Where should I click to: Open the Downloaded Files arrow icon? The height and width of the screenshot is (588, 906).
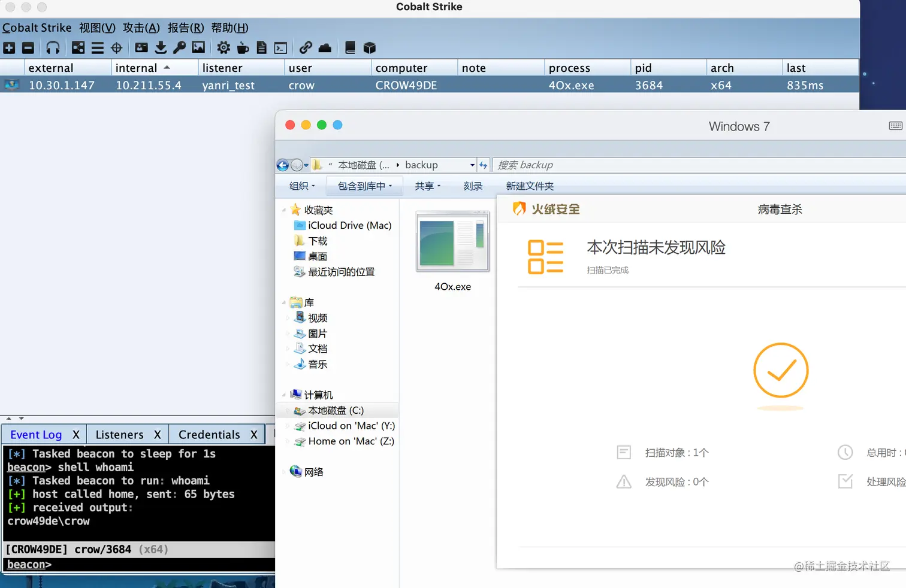tap(161, 48)
